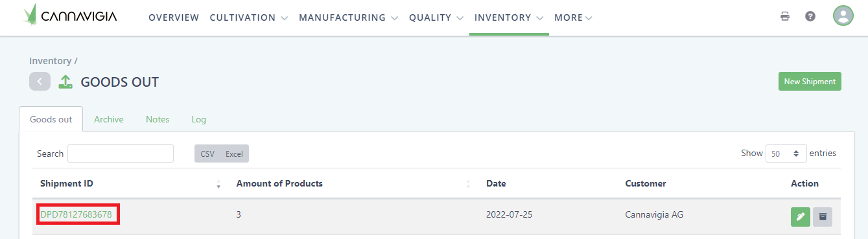
Task: Switch to the Log tab
Action: pyautogui.click(x=199, y=119)
